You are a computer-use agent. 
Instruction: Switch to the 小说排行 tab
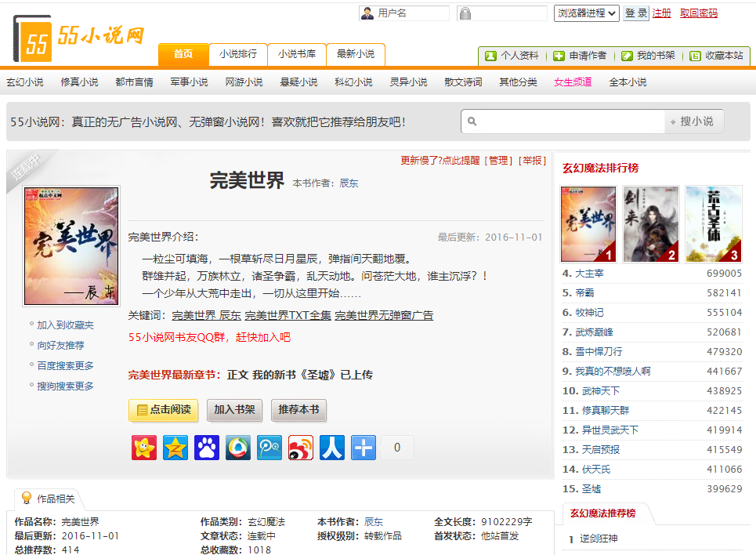coord(238,56)
